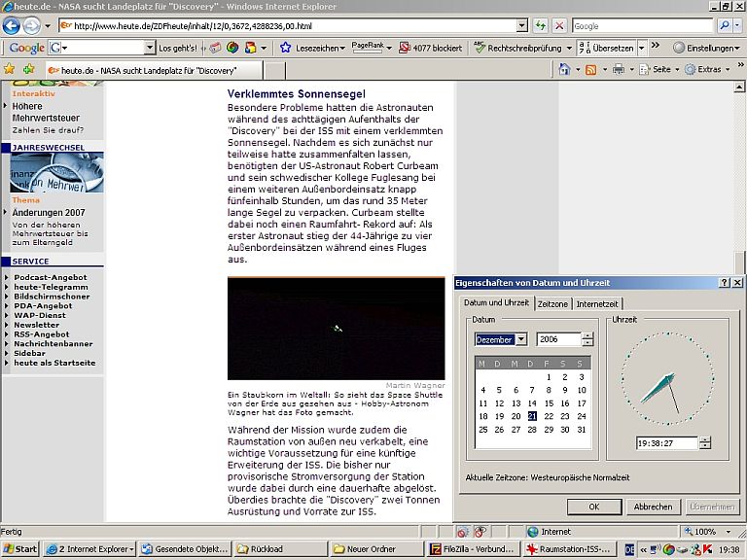
Task: Click the IE back navigation button
Action: 12,26
